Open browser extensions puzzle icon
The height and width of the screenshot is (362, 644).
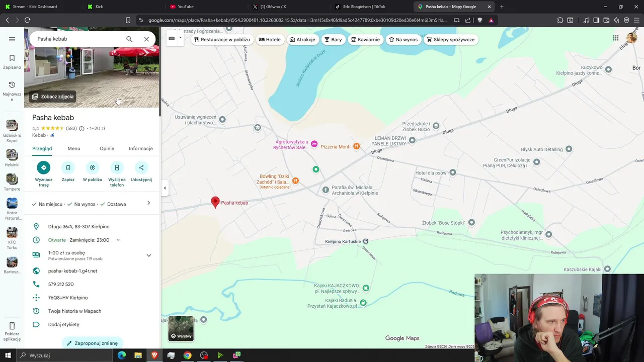560,20
